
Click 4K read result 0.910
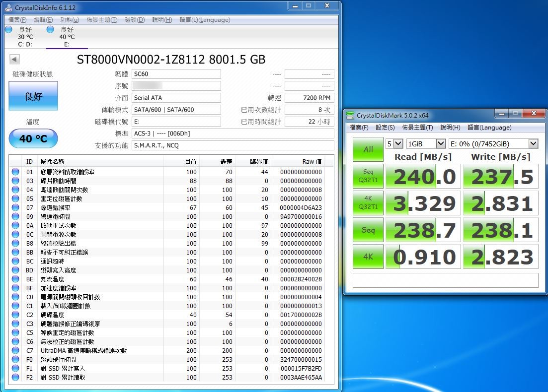click(x=423, y=257)
